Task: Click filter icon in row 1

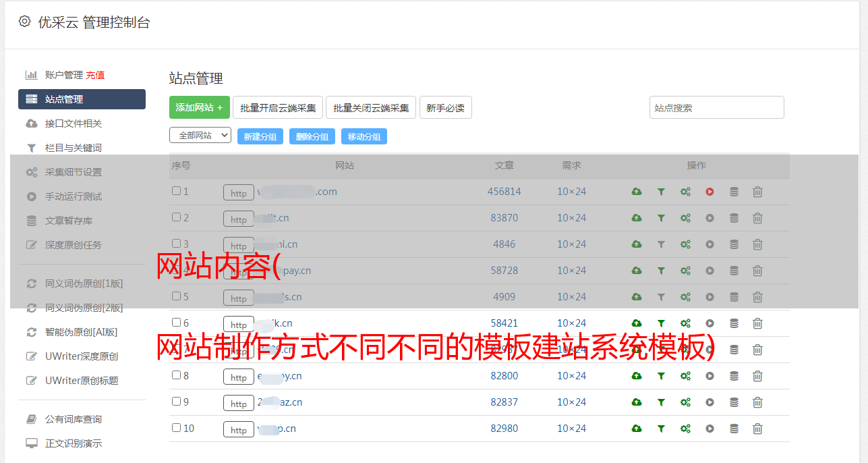Action: point(661,192)
